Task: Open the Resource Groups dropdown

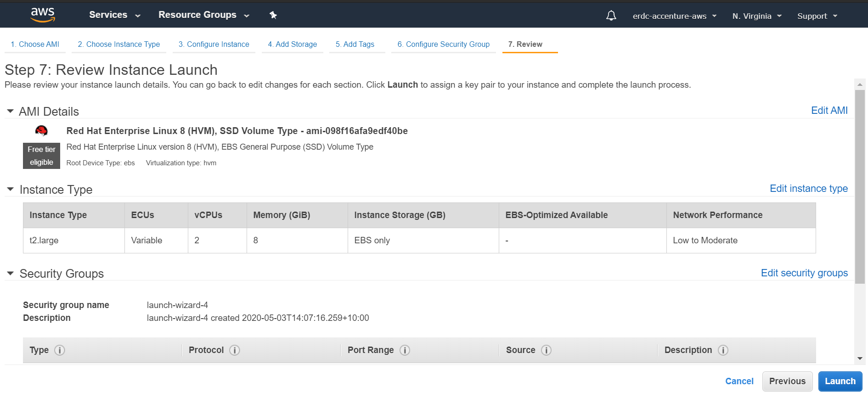Action: (x=203, y=15)
